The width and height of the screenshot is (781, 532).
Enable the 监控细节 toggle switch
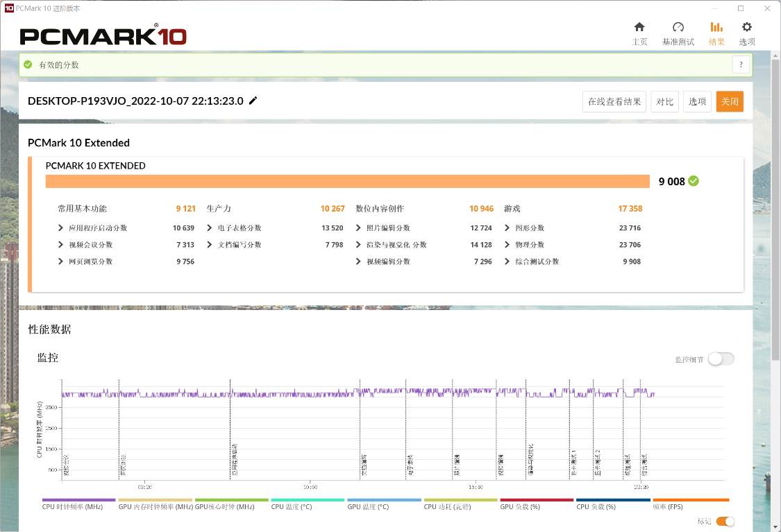coord(721,359)
